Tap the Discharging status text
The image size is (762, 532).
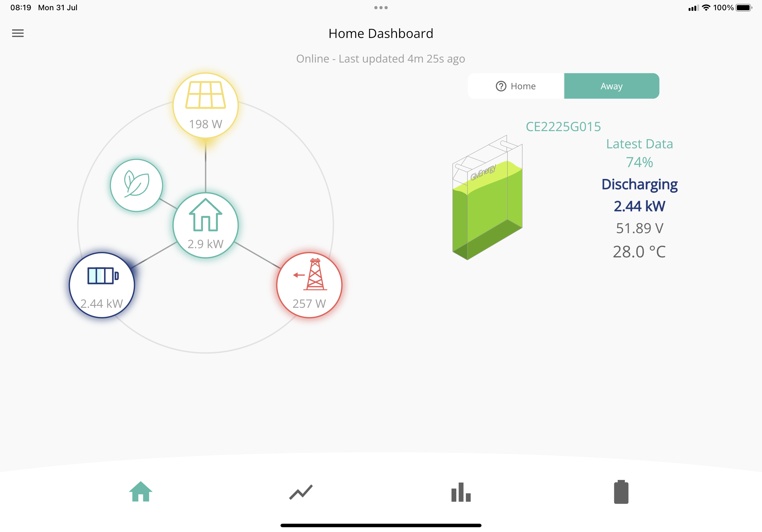639,184
